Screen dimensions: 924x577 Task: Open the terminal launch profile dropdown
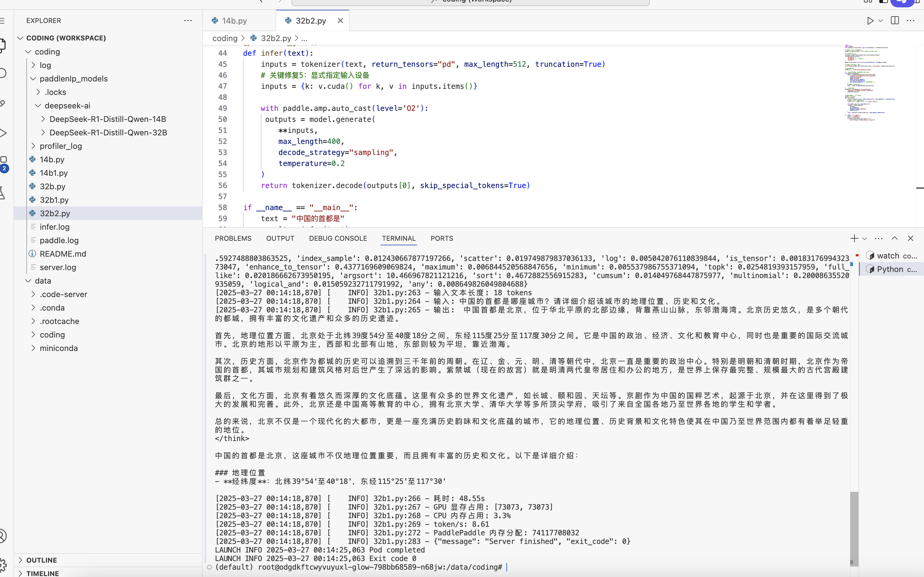point(865,239)
